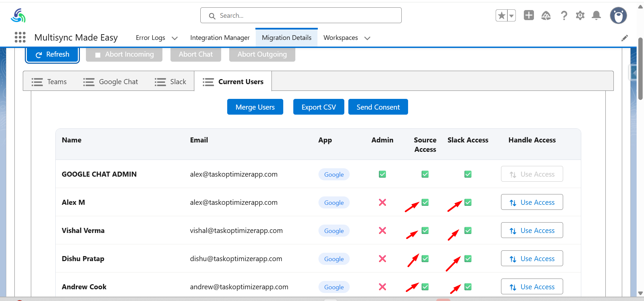Open the App Launcher grid icon
Screen dimensions: 644x301
tap(20, 37)
